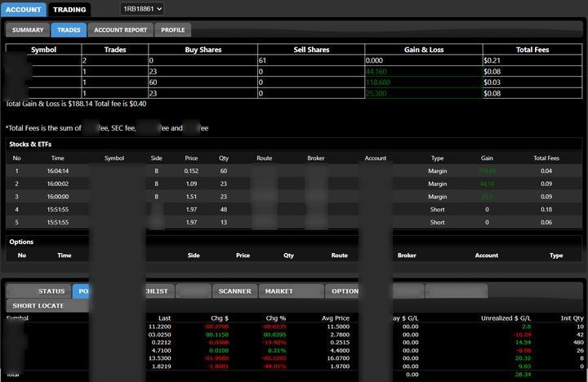This screenshot has width=588, height=382.
Task: Click avg price 16.0700 in positions
Action: (338, 358)
